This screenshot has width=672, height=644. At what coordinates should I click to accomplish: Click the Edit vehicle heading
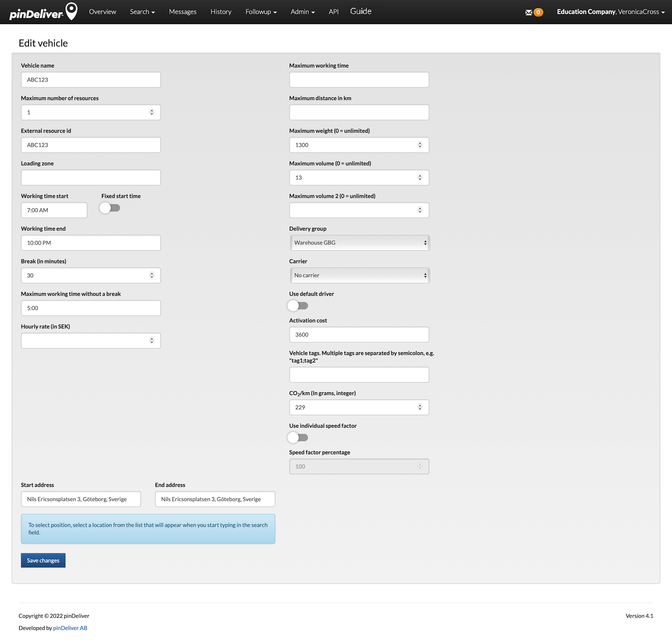click(43, 43)
